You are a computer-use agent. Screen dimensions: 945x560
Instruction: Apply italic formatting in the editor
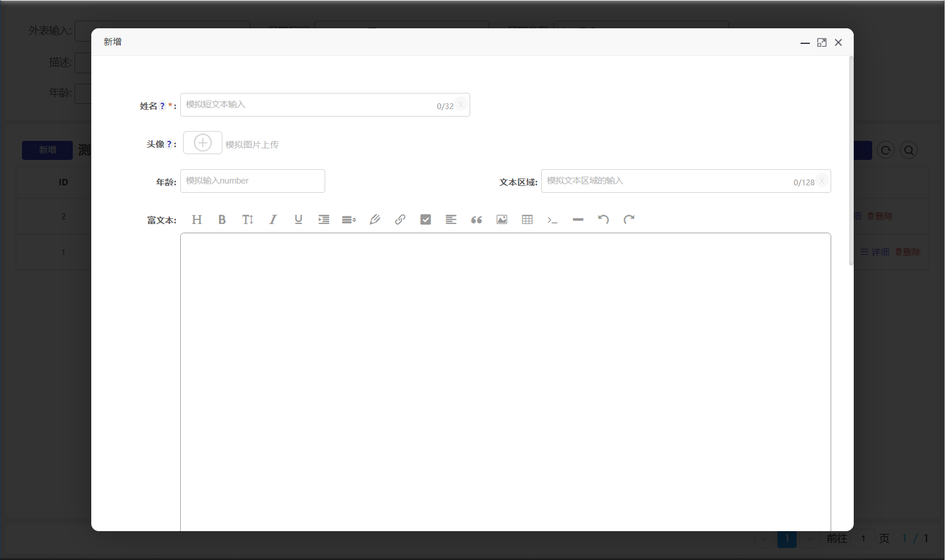click(273, 219)
